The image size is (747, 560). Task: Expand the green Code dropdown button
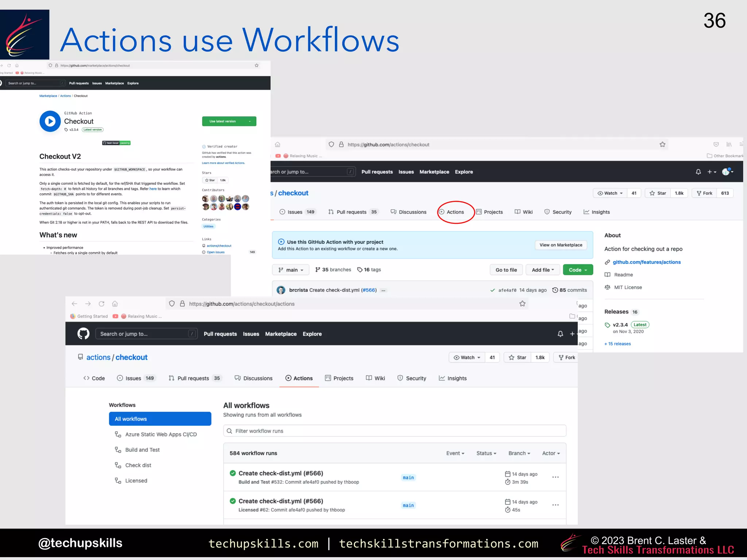pyautogui.click(x=578, y=270)
